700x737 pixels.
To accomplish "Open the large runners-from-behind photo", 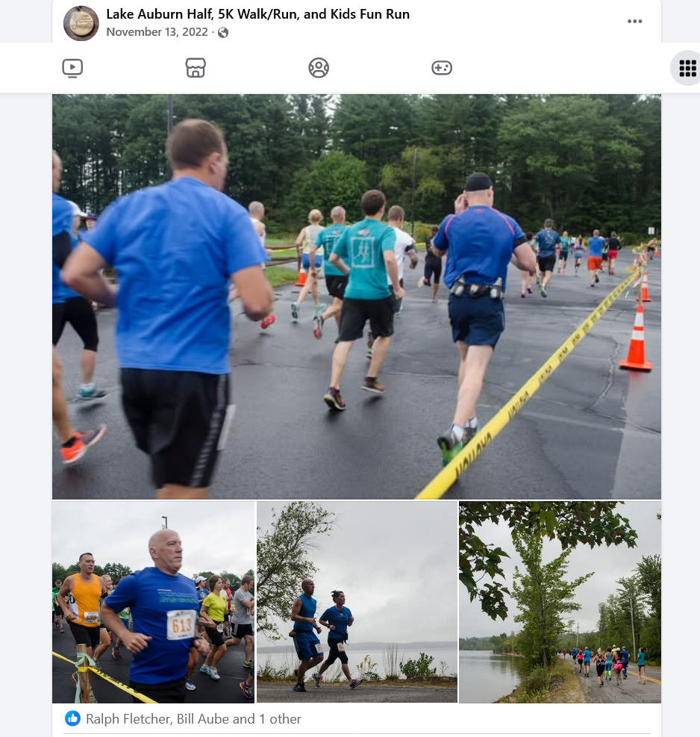I will [357, 296].
